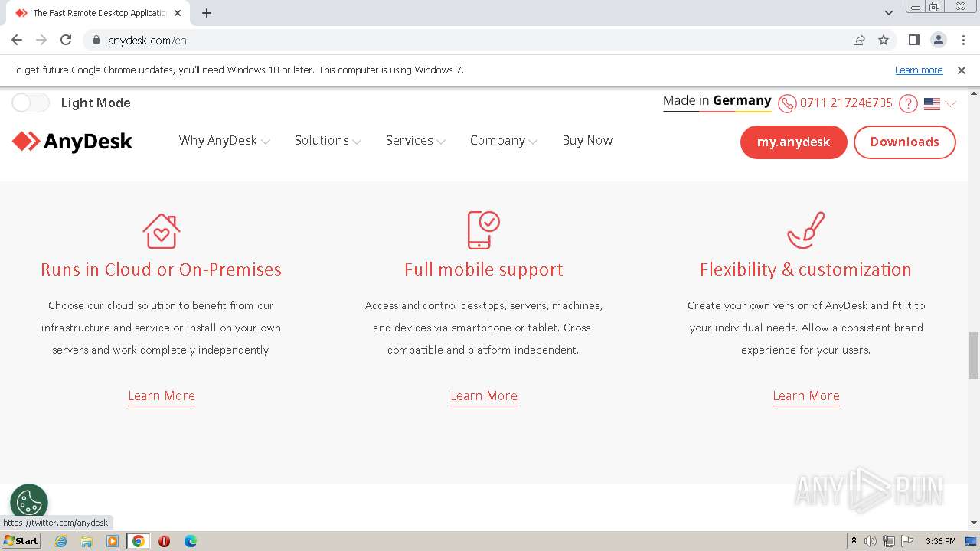The width and height of the screenshot is (980, 551).
Task: Click Flexibility & customization heading
Action: pyautogui.click(x=806, y=269)
